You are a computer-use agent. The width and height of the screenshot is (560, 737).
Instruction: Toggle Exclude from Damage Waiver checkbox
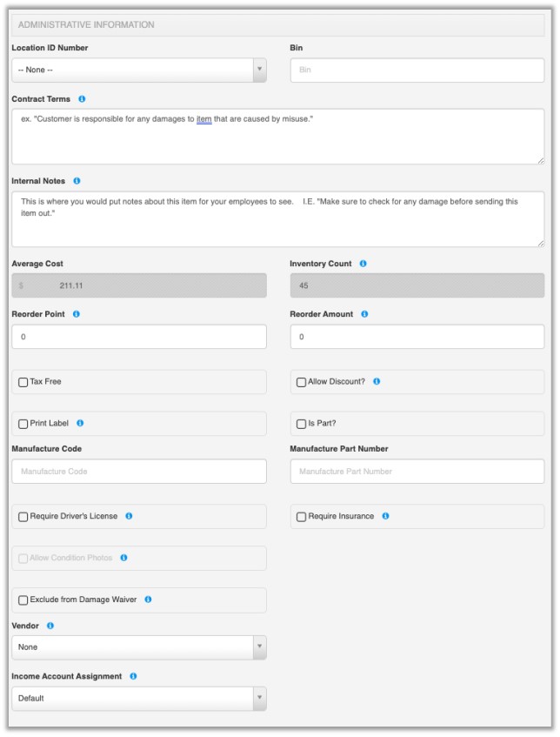tap(23, 600)
